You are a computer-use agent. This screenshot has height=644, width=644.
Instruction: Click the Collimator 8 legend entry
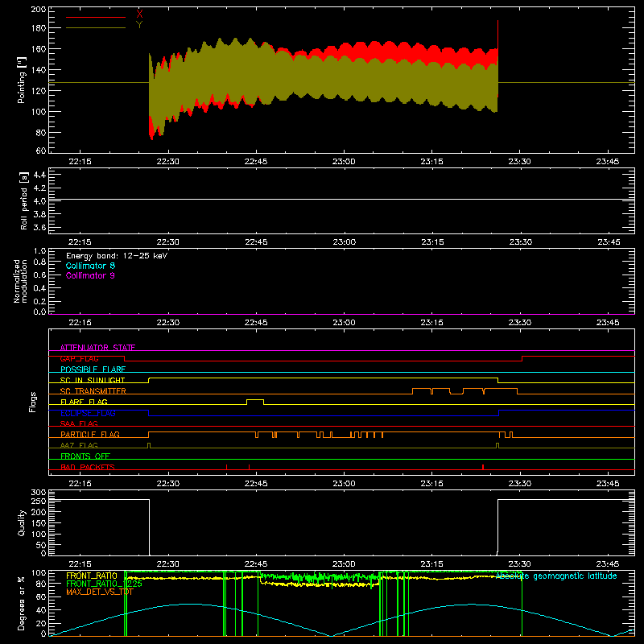[x=90, y=266]
